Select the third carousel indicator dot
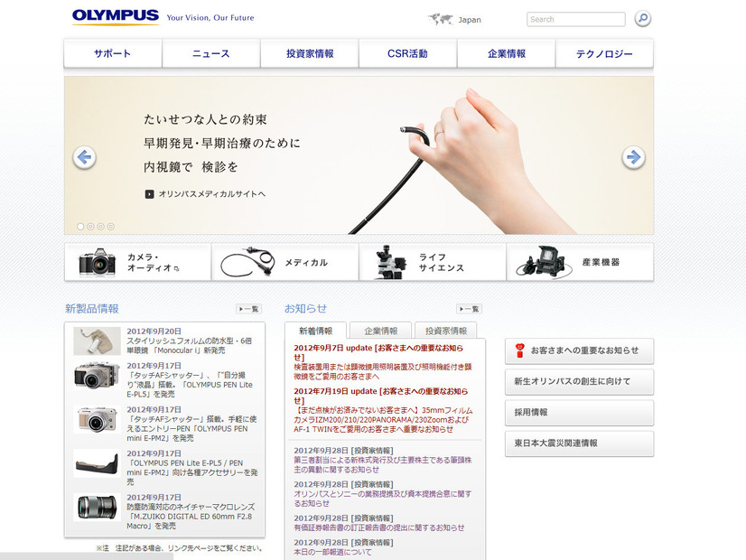Viewport: 746px width, 560px height. tap(100, 227)
